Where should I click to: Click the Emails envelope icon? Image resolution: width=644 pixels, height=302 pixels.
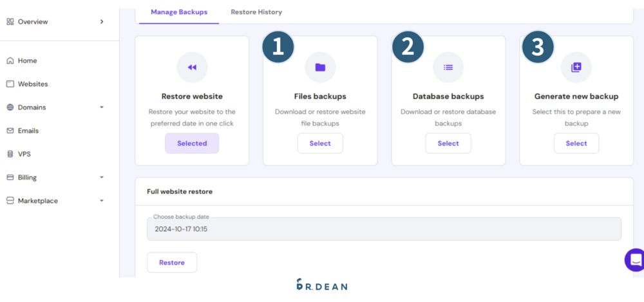click(10, 131)
